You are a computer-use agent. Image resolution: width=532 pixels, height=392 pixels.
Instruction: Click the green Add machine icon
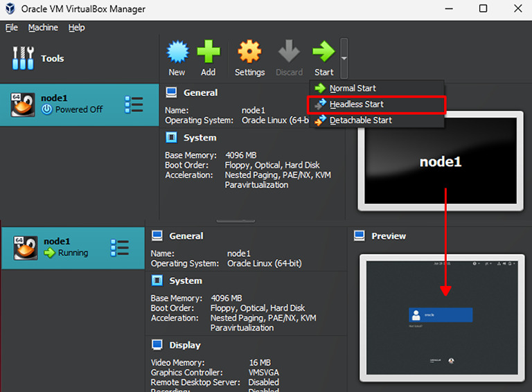209,51
